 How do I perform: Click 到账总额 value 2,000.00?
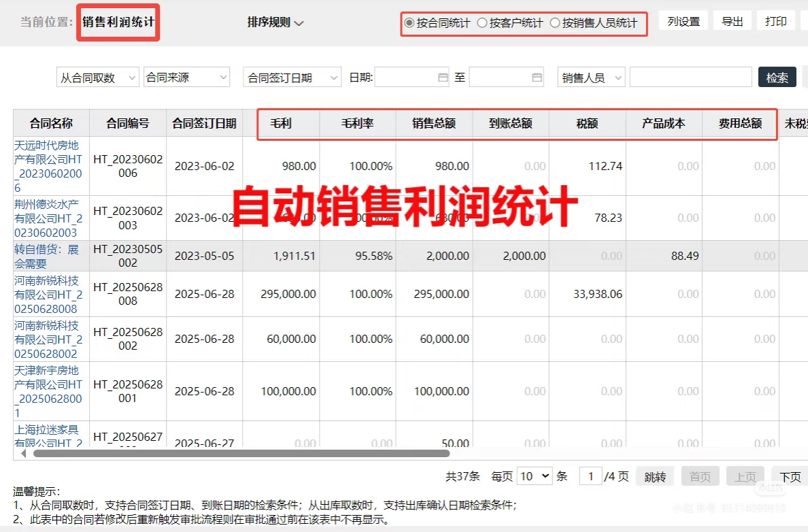[x=524, y=256]
